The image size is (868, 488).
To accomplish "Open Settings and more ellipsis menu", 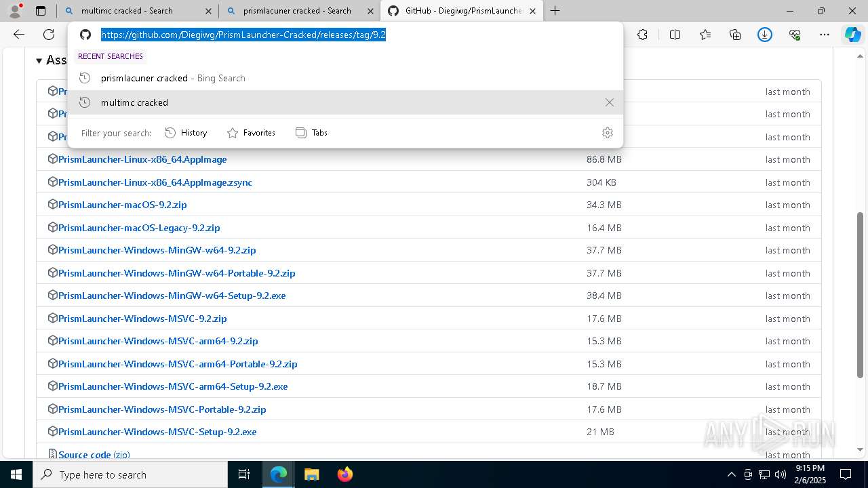I will pos(825,35).
